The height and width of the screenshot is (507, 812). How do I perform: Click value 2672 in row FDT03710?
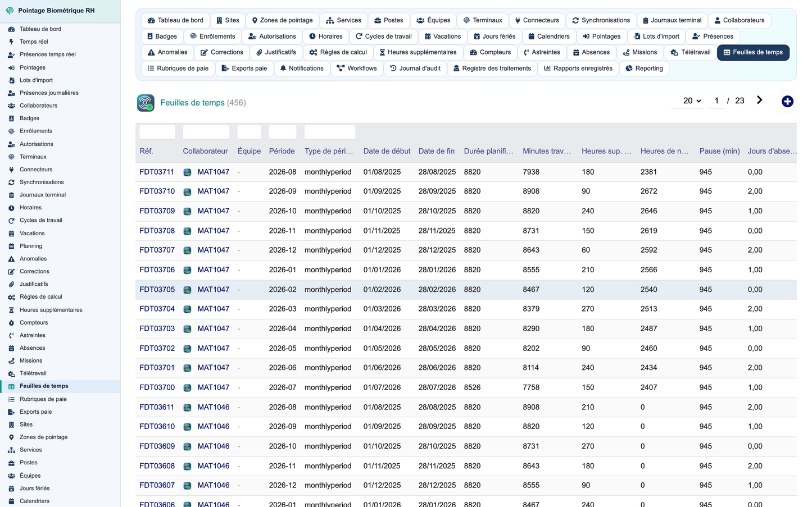coord(648,191)
